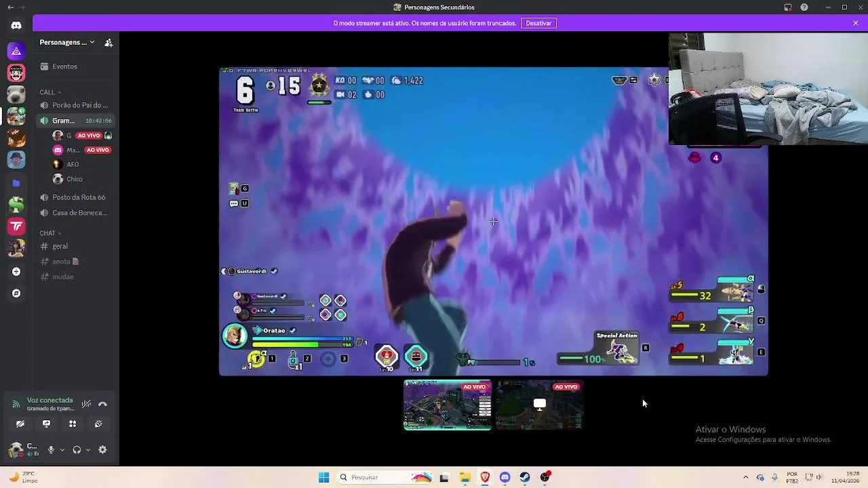Open user settings gear
Screen dimensions: 868x488
(102, 449)
